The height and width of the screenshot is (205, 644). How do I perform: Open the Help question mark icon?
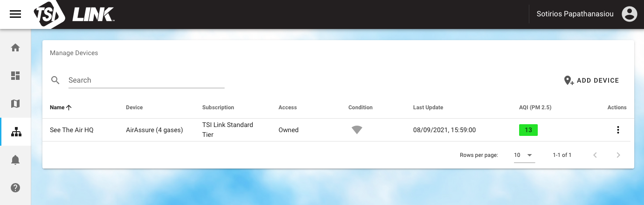coord(15,188)
